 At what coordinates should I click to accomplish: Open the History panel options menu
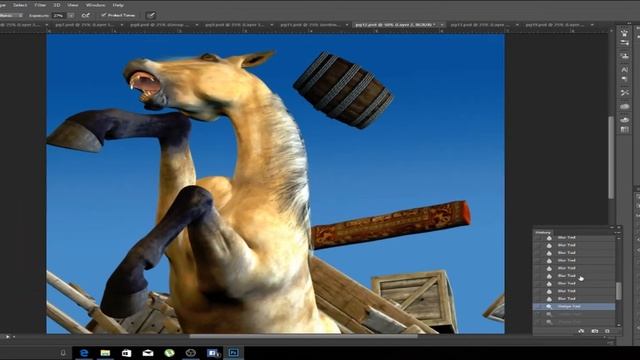tap(618, 232)
